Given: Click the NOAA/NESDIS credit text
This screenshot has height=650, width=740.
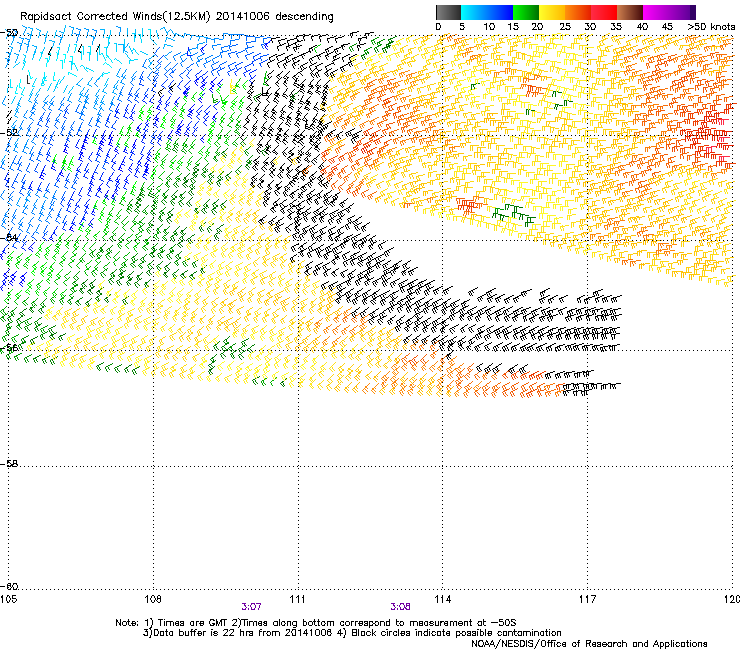Looking at the screenshot, I should 589,643.
